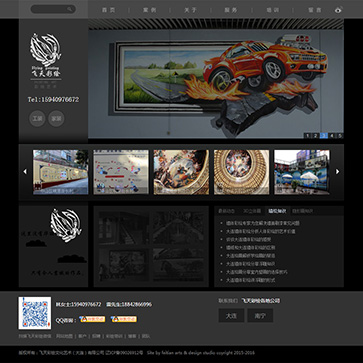Click the second QQ consultation badge icon
363x363 pixels.
pyautogui.click(x=124, y=319)
